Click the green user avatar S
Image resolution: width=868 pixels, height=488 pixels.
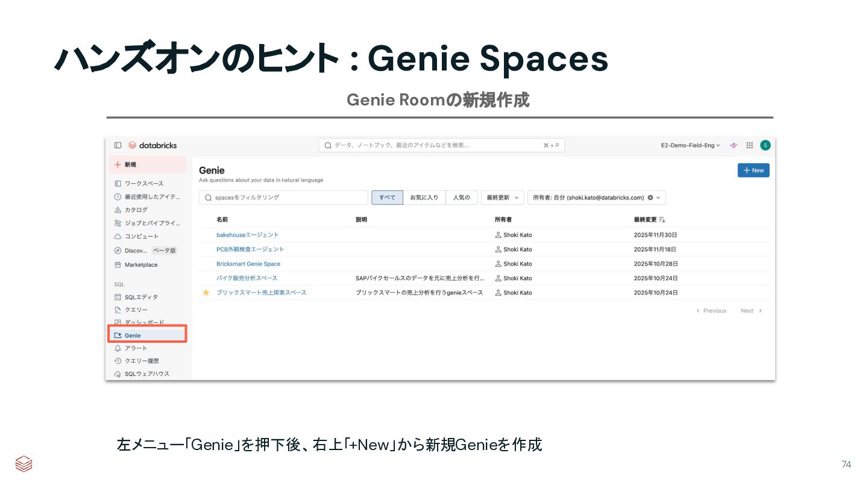pyautogui.click(x=766, y=145)
